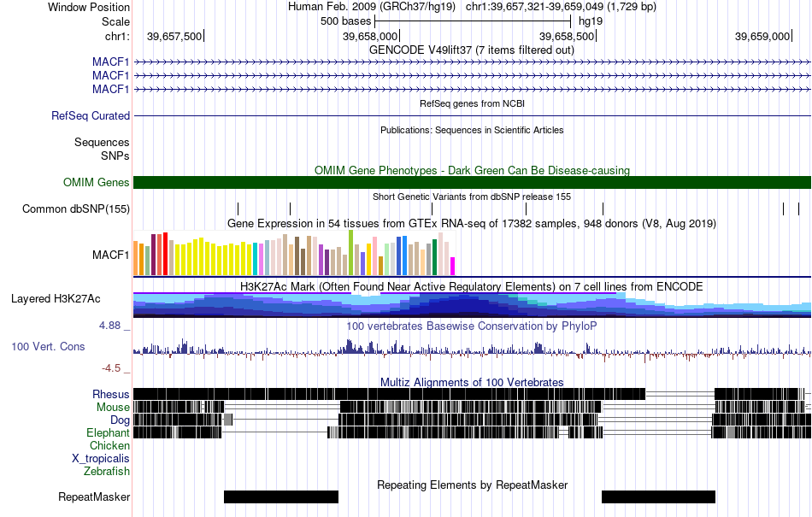Viewport: 812px width, 517px height.
Task: Click the right RepeatMasker repeat block
Action: (x=658, y=496)
